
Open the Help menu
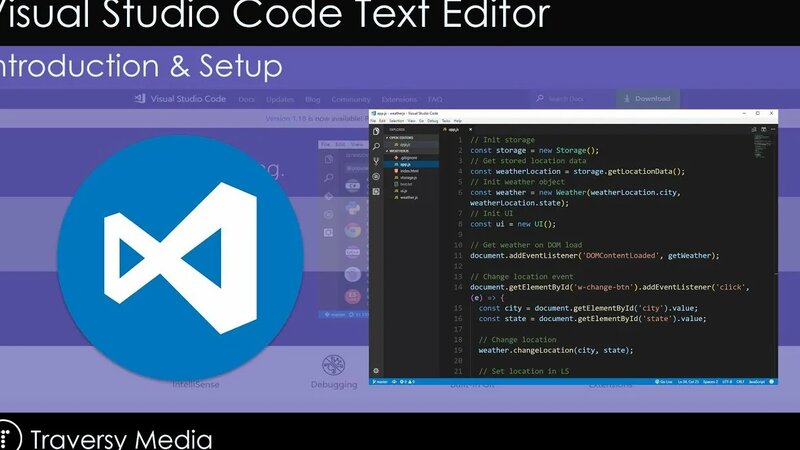tap(458, 121)
